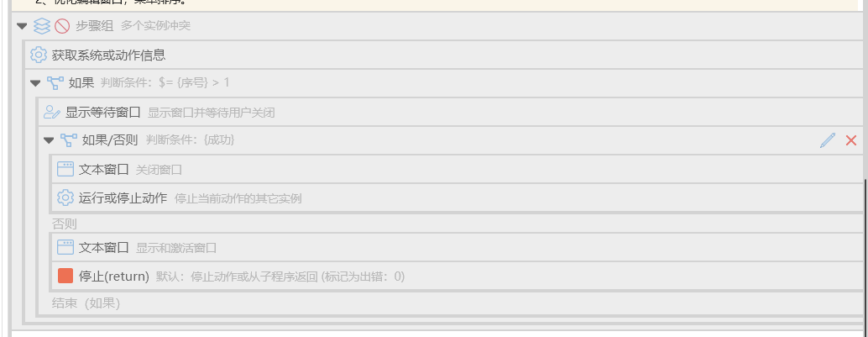Select the 停止(return) step label
868x337 pixels.
coord(114,276)
